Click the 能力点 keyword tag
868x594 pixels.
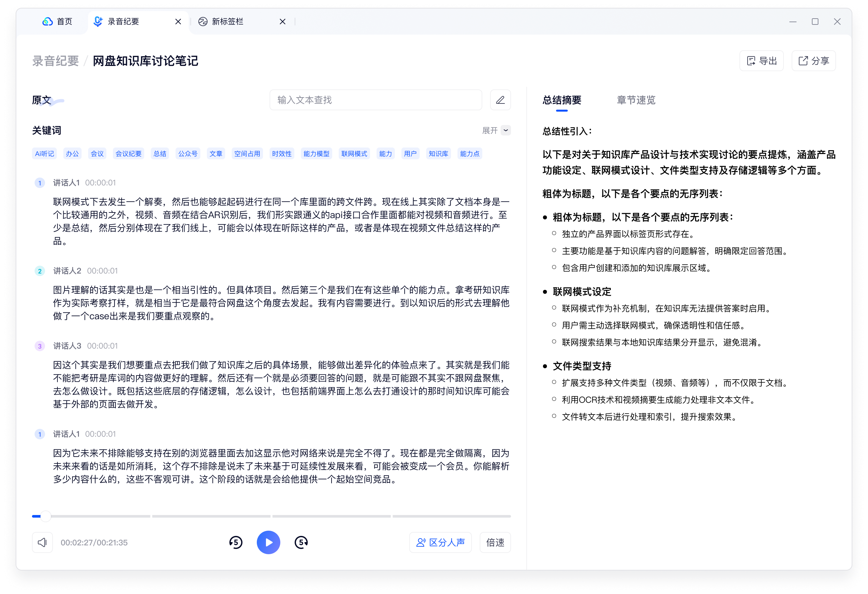coord(470,153)
